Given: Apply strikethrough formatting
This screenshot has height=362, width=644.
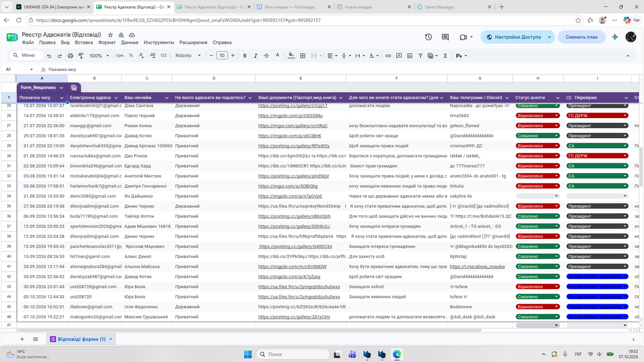Looking at the screenshot, I should tap(267, 56).
